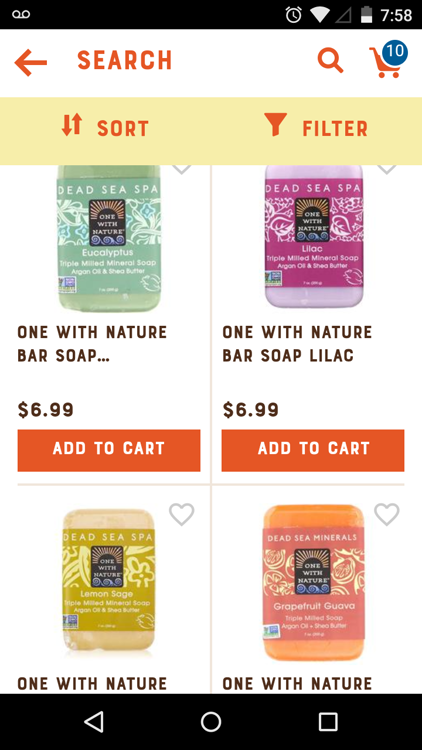Add Eucalyptus bar soap to cart

point(109,450)
